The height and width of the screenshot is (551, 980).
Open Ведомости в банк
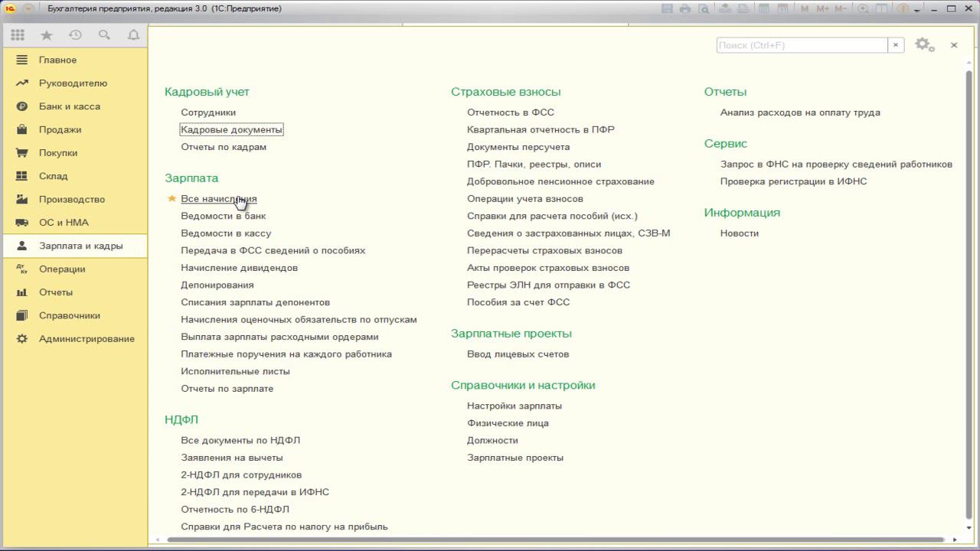224,216
